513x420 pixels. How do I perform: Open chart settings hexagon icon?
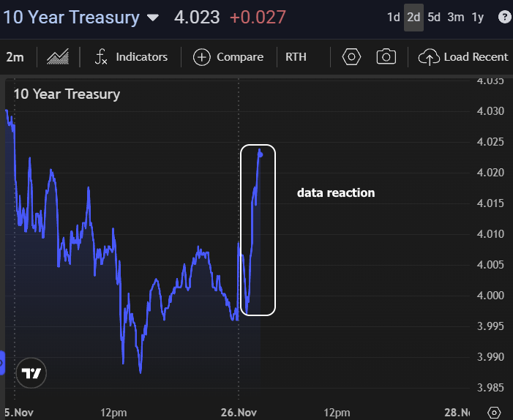tap(351, 57)
